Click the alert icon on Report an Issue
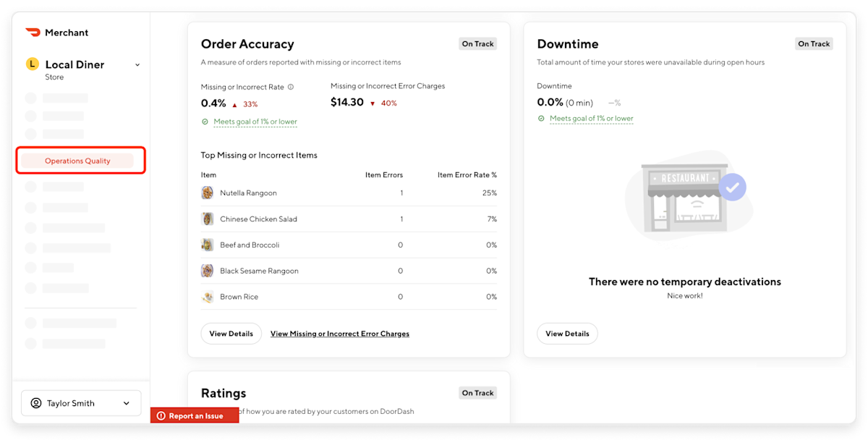Image resolution: width=868 pixels, height=448 pixels. (x=161, y=415)
